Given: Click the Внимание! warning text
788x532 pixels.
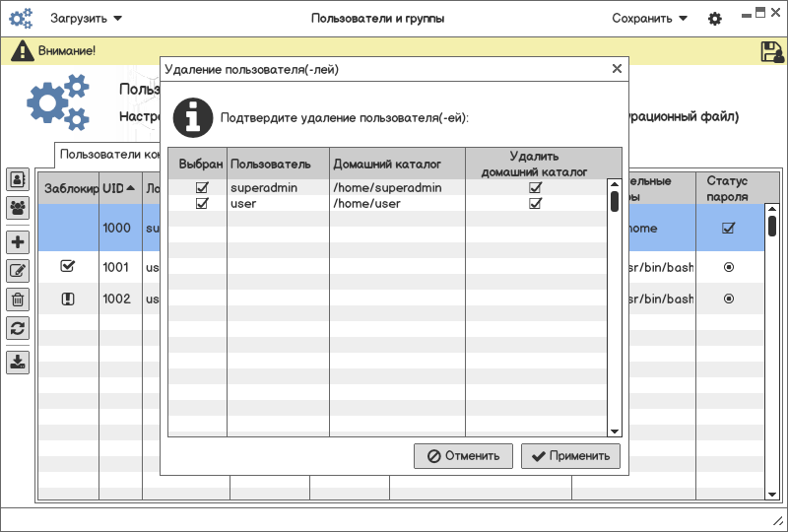Looking at the screenshot, I should (67, 51).
